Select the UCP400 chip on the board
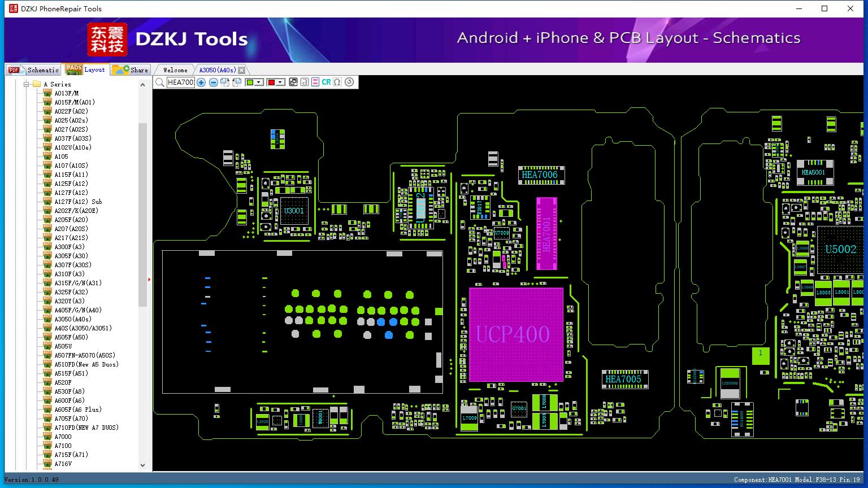This screenshot has width=868, height=488. pyautogui.click(x=516, y=334)
